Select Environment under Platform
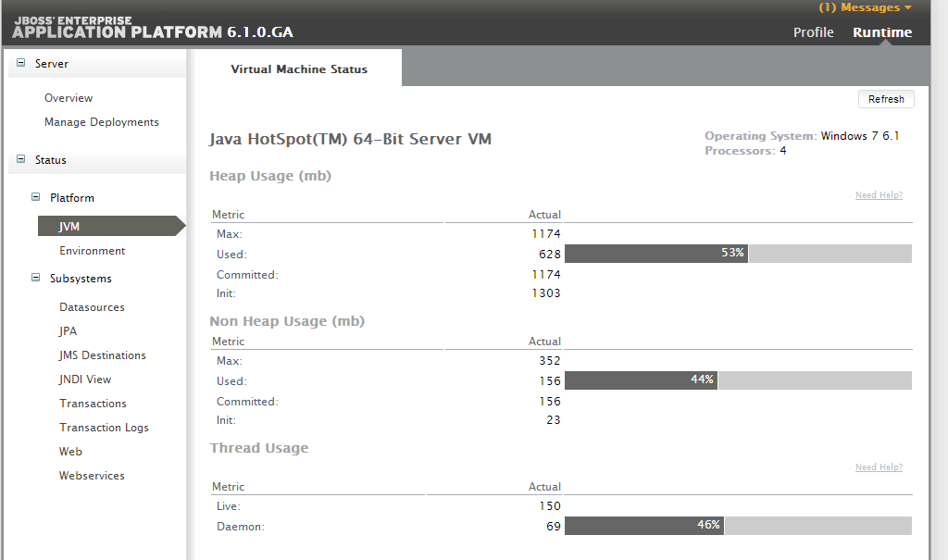This screenshot has height=560, width=948. click(93, 251)
